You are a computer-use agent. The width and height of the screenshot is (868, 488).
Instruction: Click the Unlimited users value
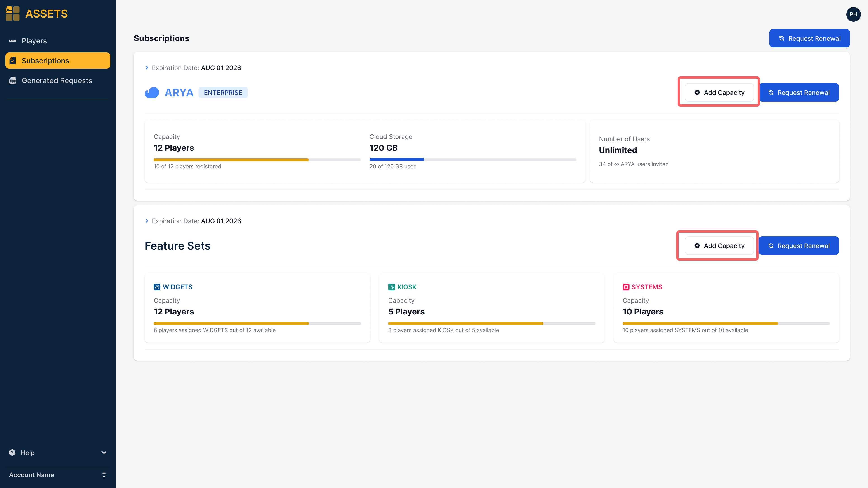618,150
